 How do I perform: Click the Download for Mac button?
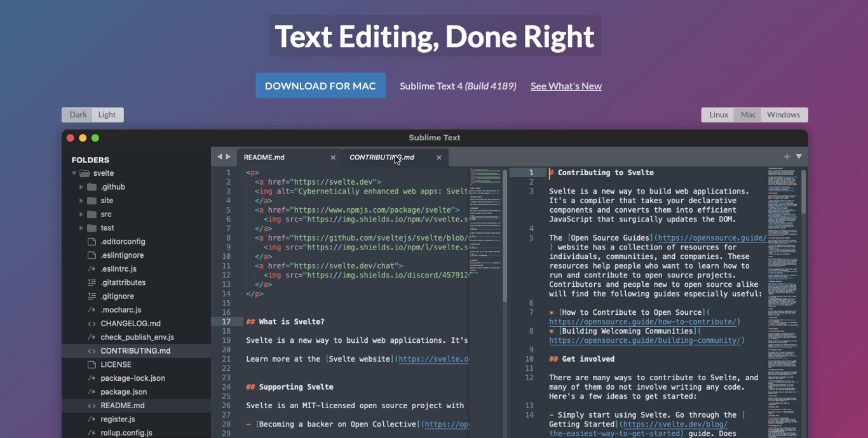(x=320, y=86)
